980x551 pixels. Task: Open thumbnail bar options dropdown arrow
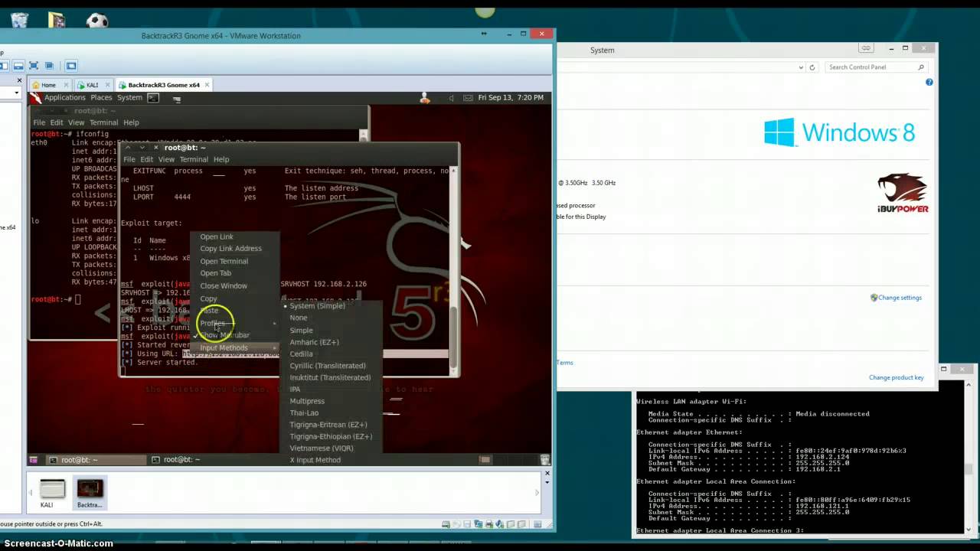[547, 484]
